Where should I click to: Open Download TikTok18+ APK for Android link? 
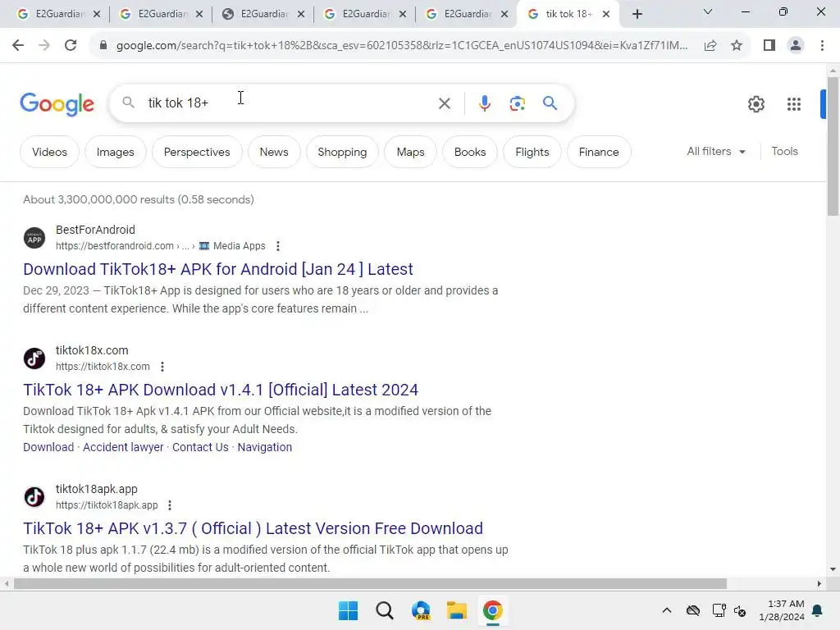coord(218,269)
